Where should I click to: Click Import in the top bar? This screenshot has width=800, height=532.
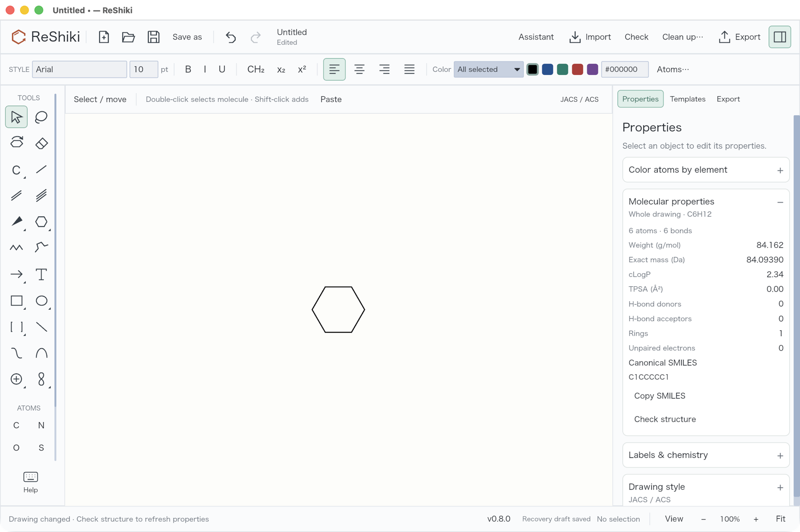point(590,37)
